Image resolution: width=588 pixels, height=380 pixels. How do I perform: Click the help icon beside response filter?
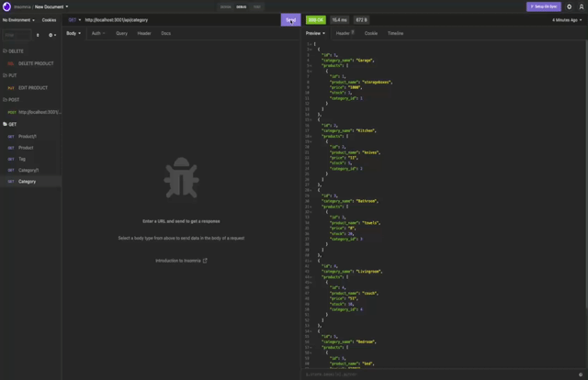581,374
